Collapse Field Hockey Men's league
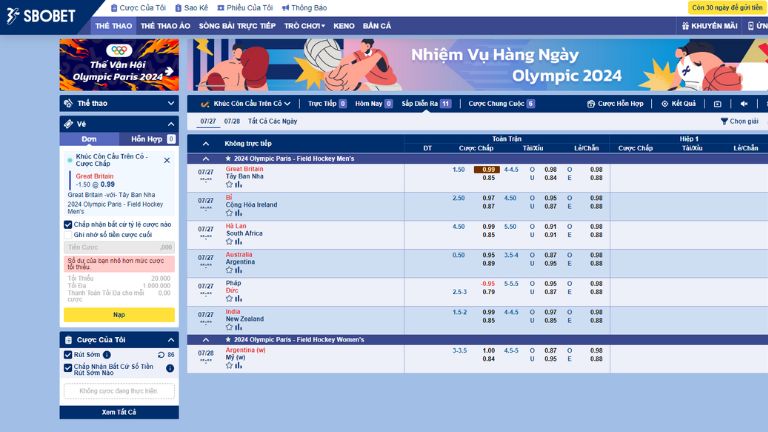Screen dimensions: 768x432 (x=206, y=159)
